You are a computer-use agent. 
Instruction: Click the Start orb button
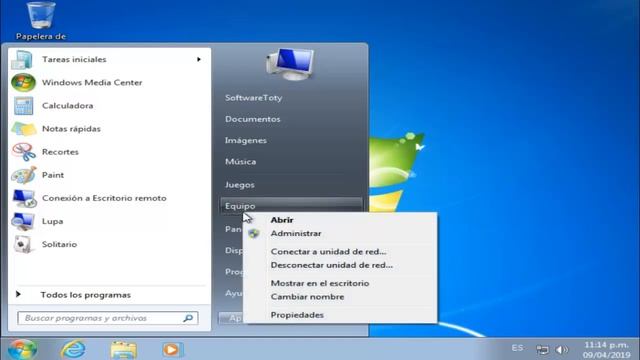coord(22,349)
